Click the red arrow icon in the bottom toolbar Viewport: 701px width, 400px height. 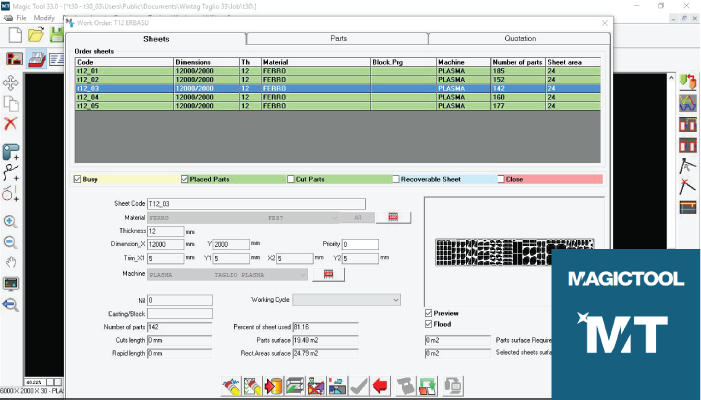point(381,384)
